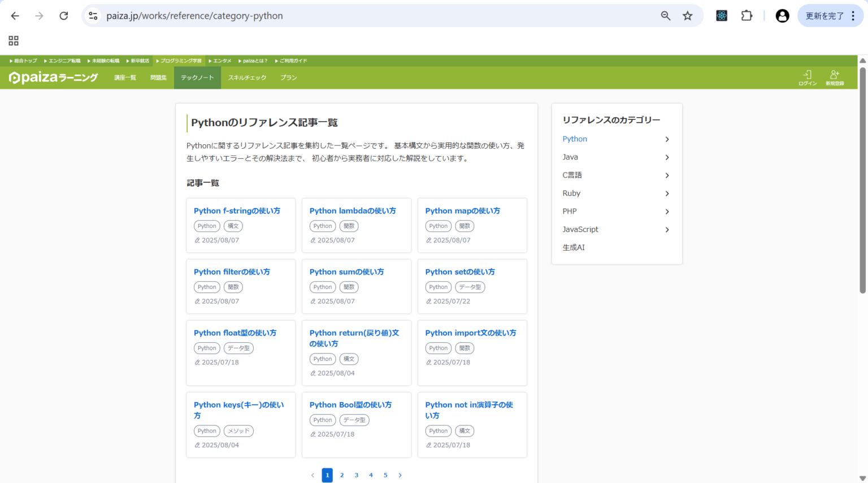Screen dimensions: 868x483
Task: Go to pagination page 3
Action: [x=356, y=475]
